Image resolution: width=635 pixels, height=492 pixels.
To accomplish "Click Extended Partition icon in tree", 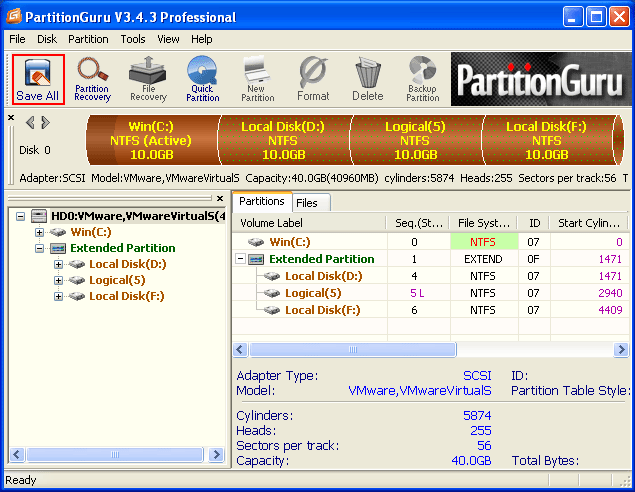I will 58,248.
